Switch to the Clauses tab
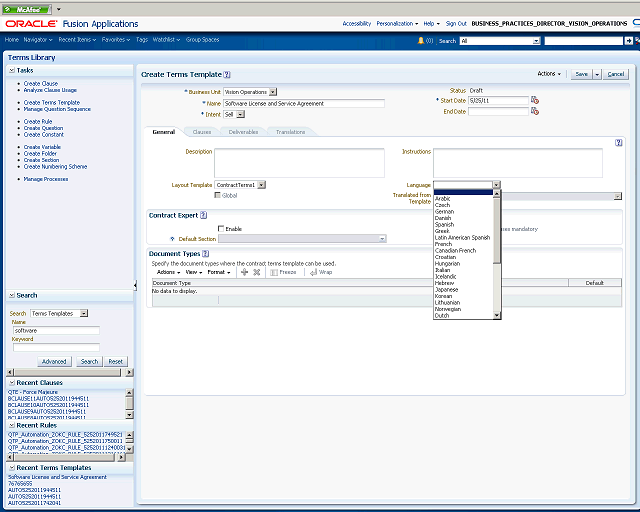Screen dimensions: 640x512 [x=202, y=132]
